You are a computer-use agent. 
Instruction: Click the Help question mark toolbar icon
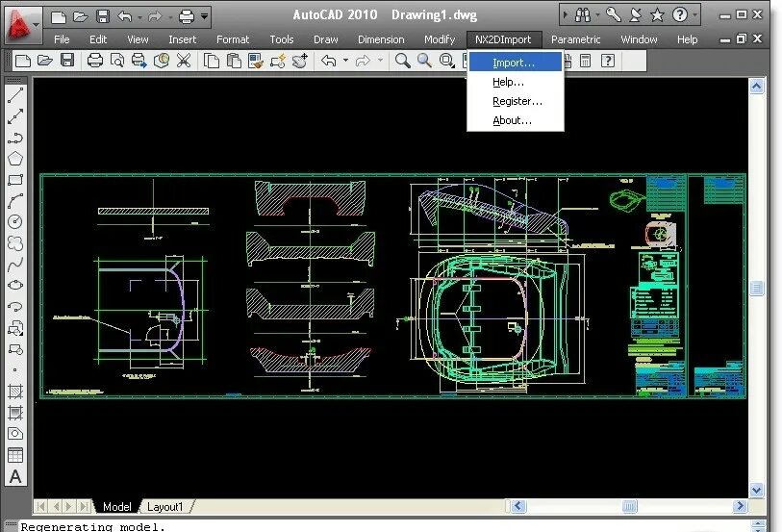(608, 61)
